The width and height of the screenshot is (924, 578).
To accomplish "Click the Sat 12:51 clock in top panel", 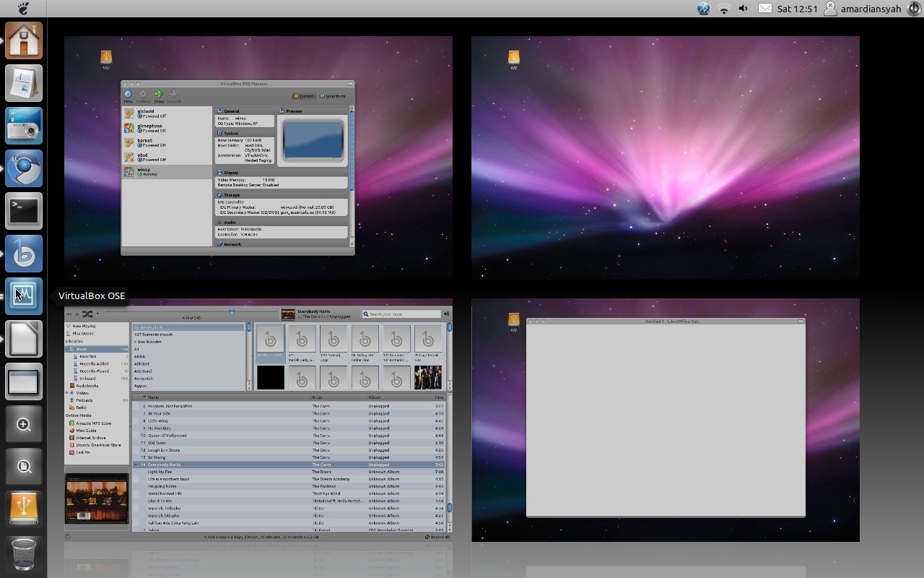I will pyautogui.click(x=797, y=9).
